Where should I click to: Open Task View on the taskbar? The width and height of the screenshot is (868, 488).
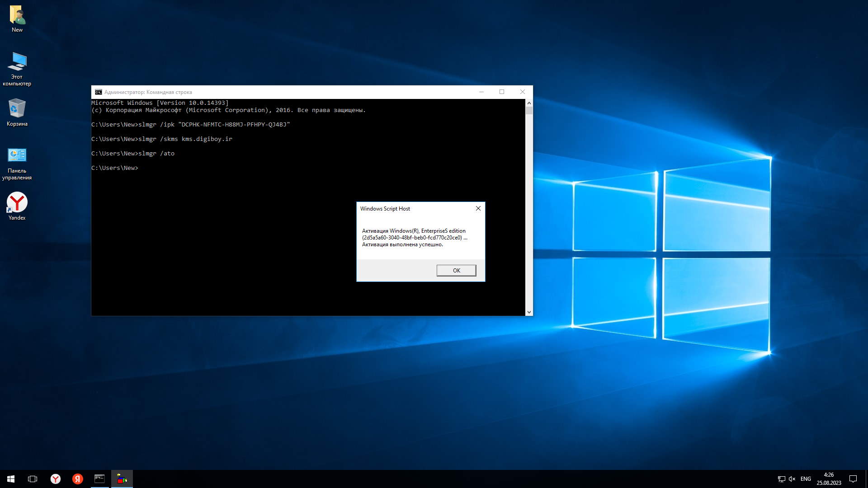[33, 479]
